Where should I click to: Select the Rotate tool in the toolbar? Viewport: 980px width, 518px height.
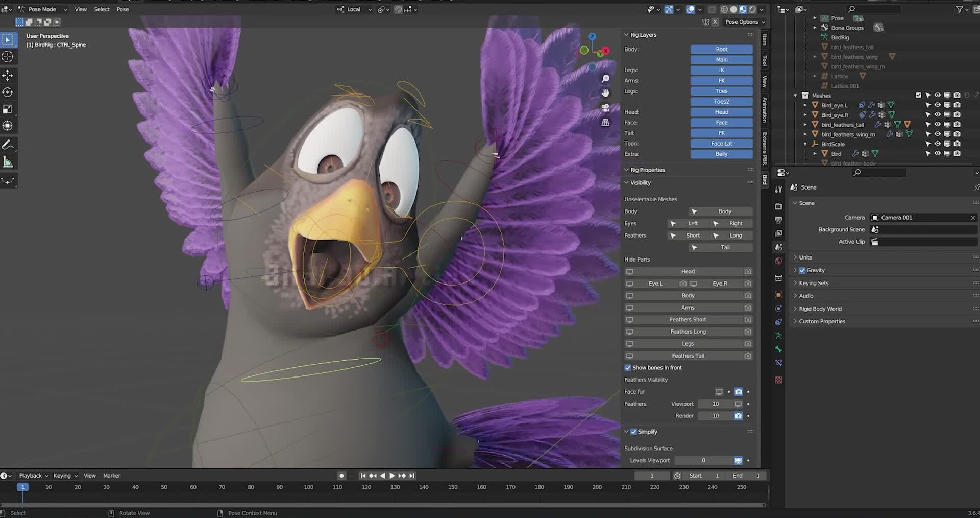point(8,92)
